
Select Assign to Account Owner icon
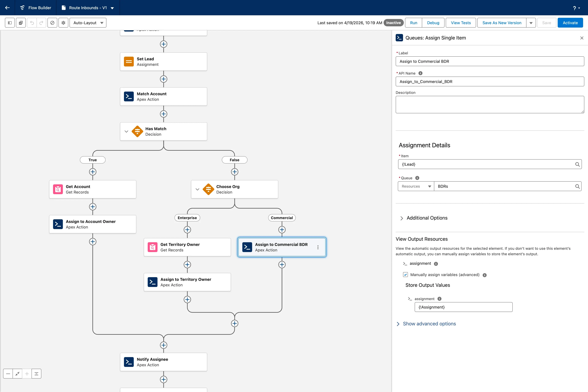point(58,224)
